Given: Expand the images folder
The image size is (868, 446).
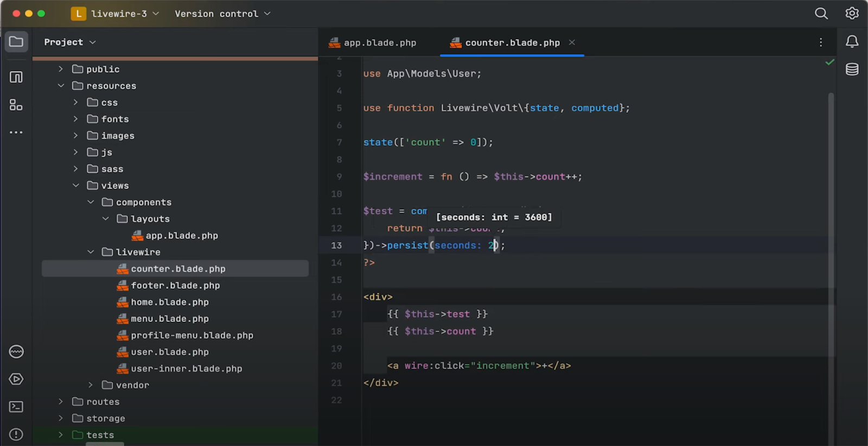Looking at the screenshot, I should pyautogui.click(x=76, y=135).
